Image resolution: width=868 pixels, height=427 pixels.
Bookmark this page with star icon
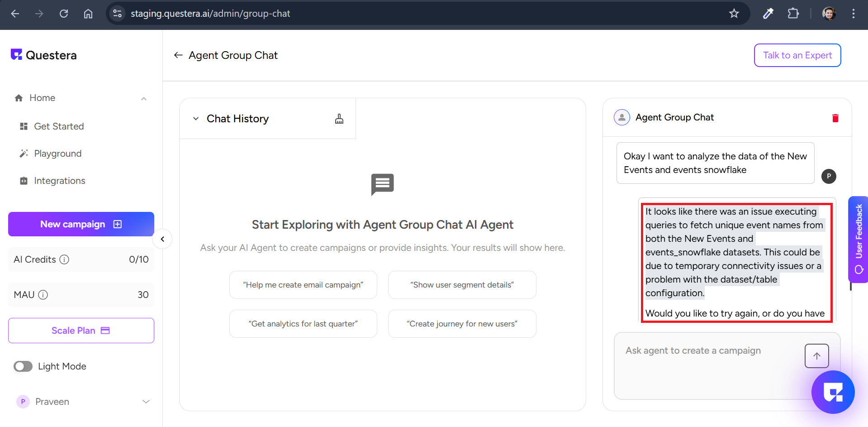[734, 14]
